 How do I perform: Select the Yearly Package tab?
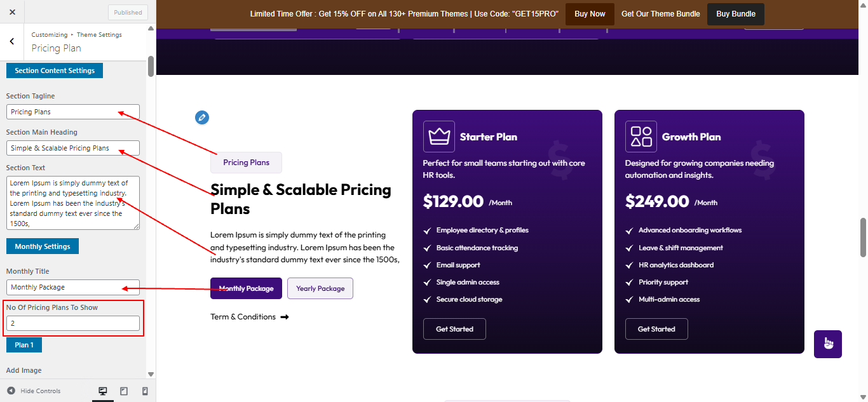click(320, 288)
